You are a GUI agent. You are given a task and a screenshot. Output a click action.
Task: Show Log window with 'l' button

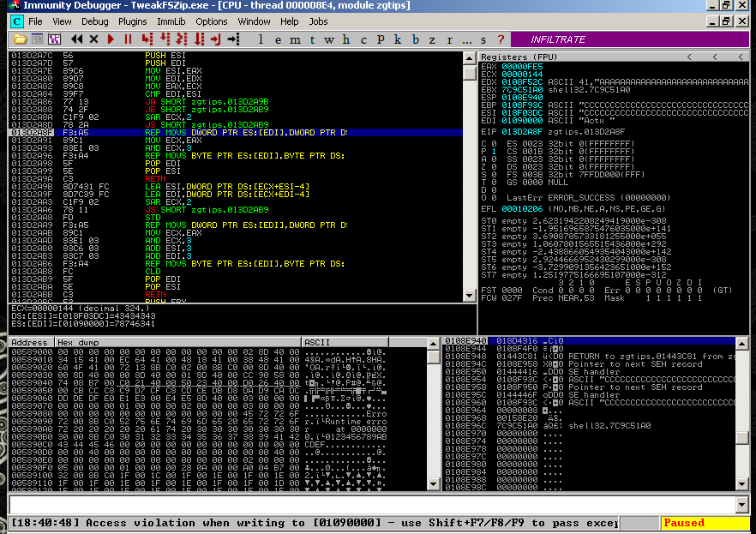[x=261, y=39]
